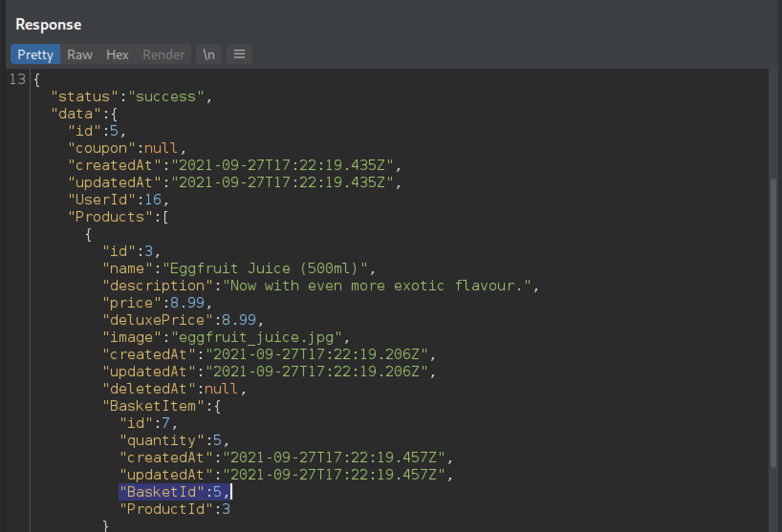The width and height of the screenshot is (782, 532).
Task: Click the "description" line about exotic flavour
Action: click(x=321, y=286)
